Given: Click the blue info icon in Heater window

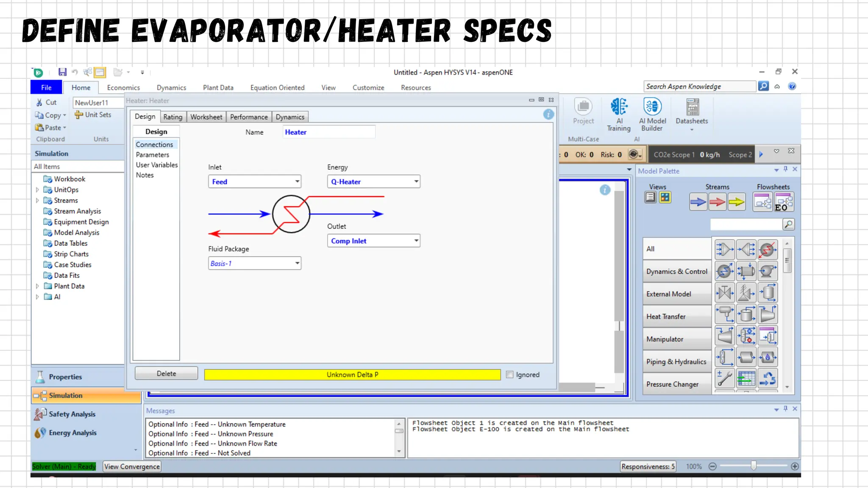Looking at the screenshot, I should coord(548,114).
